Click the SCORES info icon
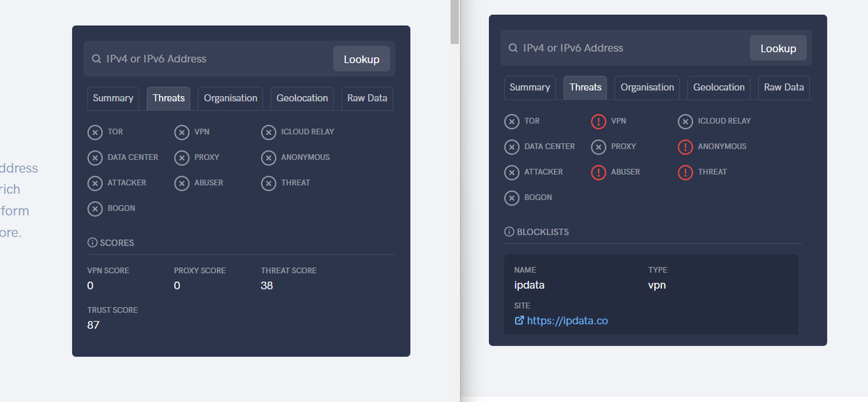Screen dimensions: 868x402 coord(92,243)
